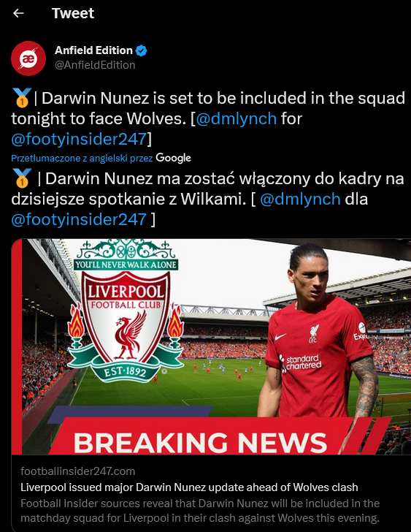
Task: Open Anfield Edition profile avatar
Action: (x=28, y=58)
